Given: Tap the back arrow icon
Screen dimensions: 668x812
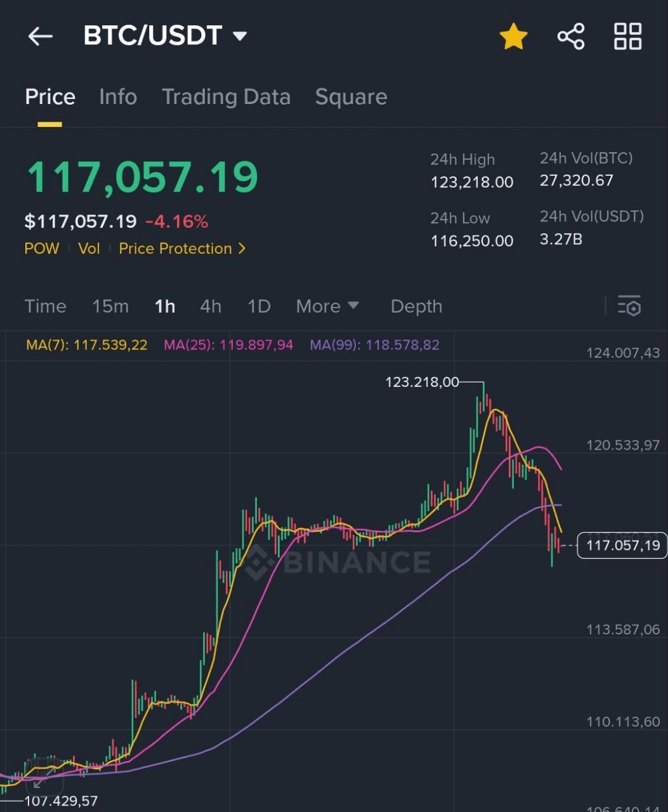Looking at the screenshot, I should (x=40, y=36).
